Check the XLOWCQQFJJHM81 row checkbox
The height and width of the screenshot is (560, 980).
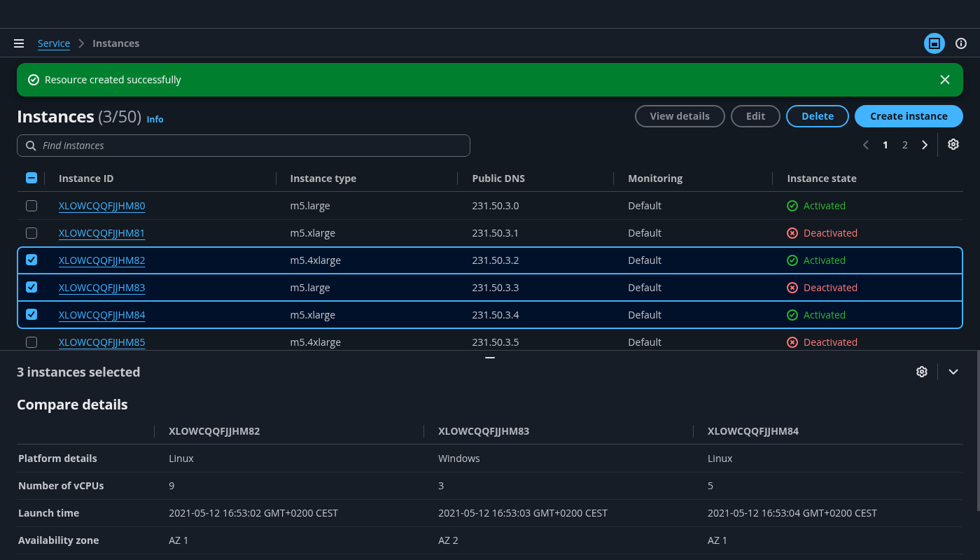[31, 233]
